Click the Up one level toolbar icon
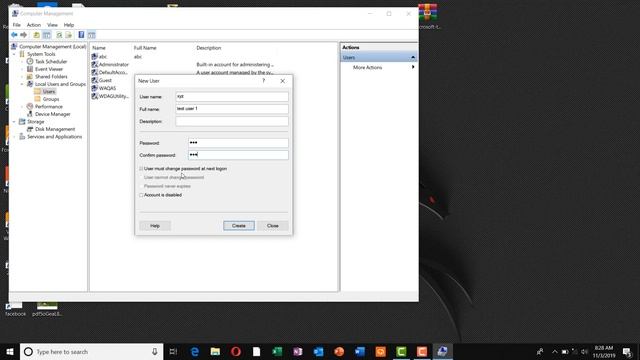The height and width of the screenshot is (360, 640). tap(36, 35)
